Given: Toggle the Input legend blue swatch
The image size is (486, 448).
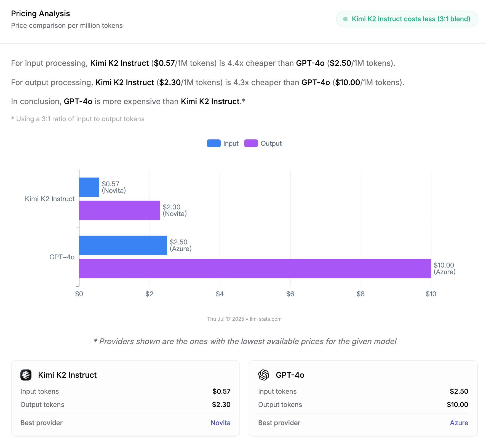Looking at the screenshot, I should (214, 143).
